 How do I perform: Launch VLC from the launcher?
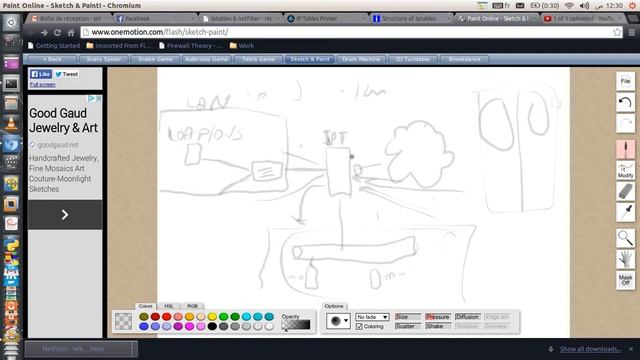[x=11, y=123]
